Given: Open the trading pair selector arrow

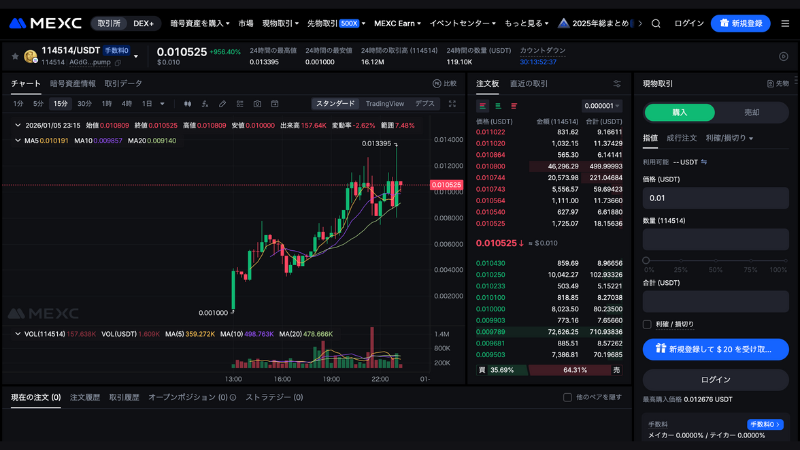Looking at the screenshot, I should [x=136, y=57].
